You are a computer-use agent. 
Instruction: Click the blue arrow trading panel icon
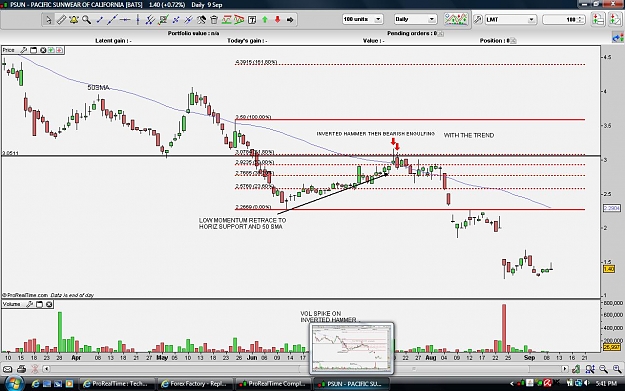[x=617, y=38]
